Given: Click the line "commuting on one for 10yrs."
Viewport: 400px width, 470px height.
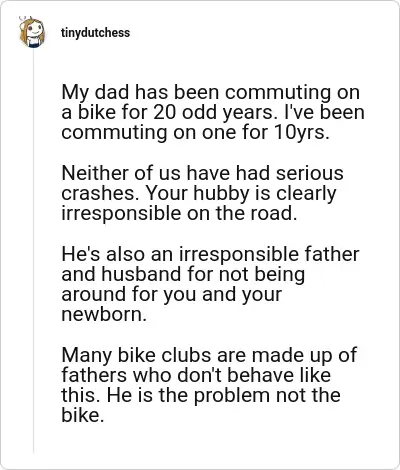Looking at the screenshot, I should (195, 133).
